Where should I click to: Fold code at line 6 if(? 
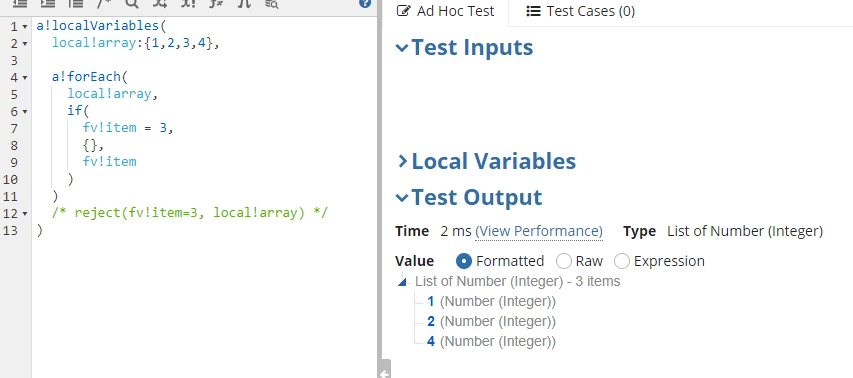25,111
